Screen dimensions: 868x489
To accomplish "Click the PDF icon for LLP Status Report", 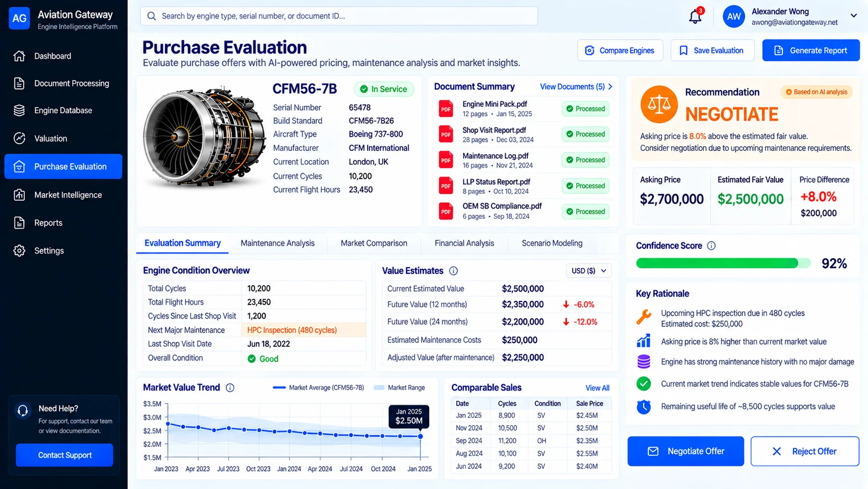I will pyautogui.click(x=446, y=186).
